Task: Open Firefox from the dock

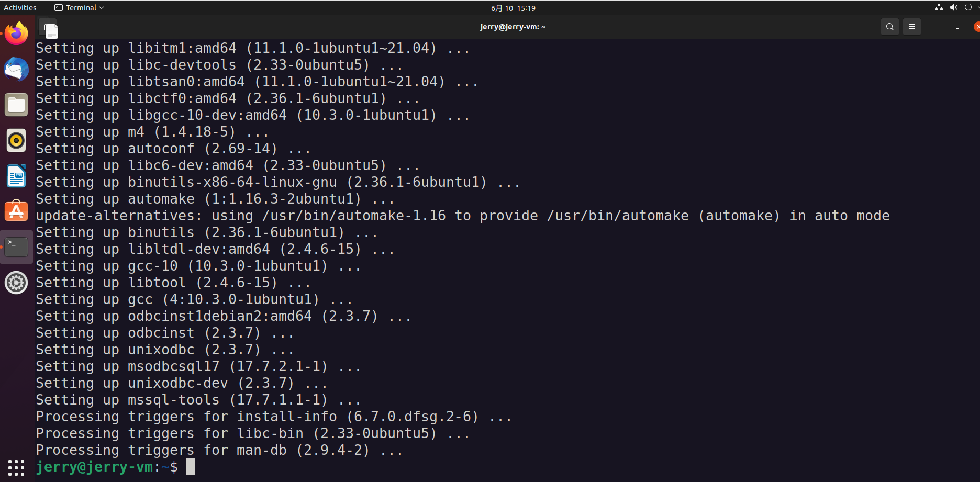Action: [16, 33]
